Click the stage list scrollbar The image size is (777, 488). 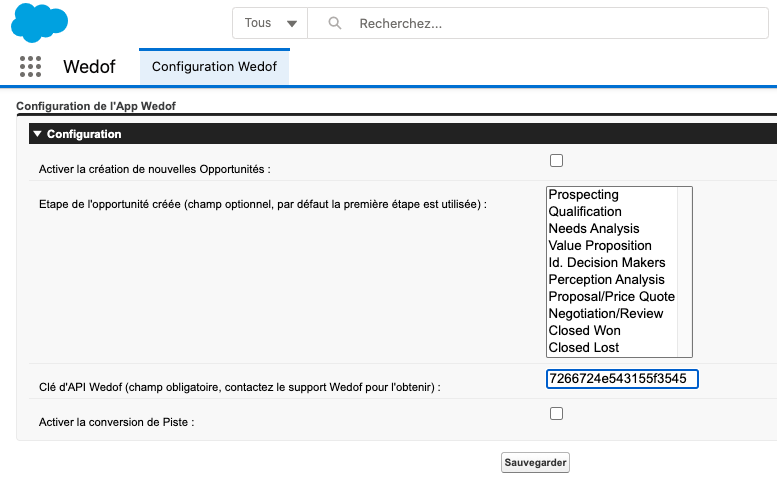pyautogui.click(x=684, y=272)
